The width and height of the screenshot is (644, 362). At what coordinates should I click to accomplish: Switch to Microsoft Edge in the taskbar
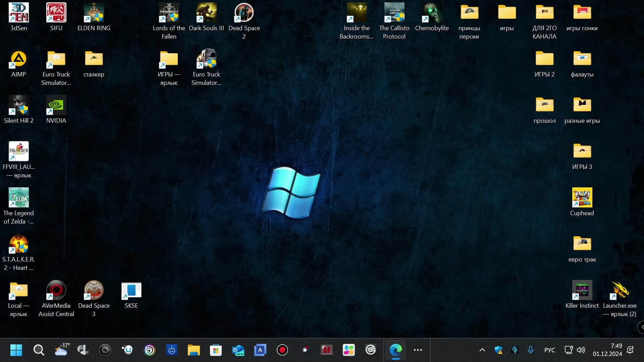(x=395, y=350)
